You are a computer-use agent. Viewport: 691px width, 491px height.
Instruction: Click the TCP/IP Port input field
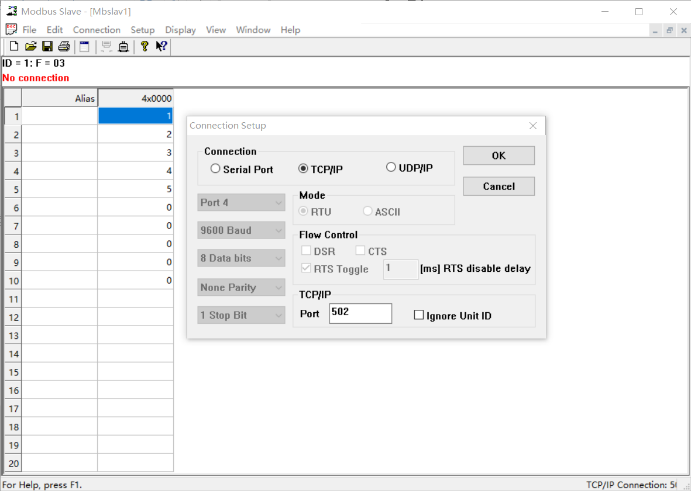(360, 314)
